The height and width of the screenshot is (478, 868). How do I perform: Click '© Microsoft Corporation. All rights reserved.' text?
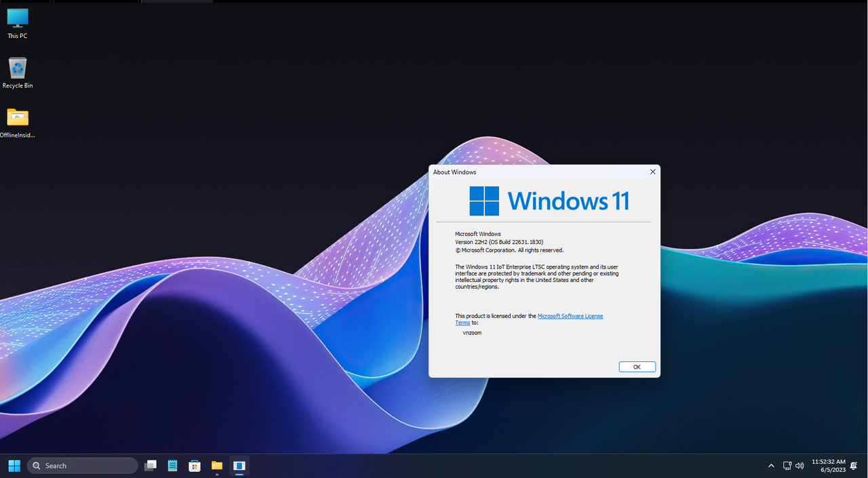[509, 250]
